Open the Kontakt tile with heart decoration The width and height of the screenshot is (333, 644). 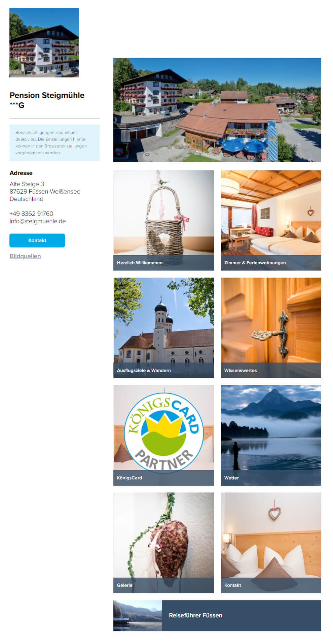(271, 543)
